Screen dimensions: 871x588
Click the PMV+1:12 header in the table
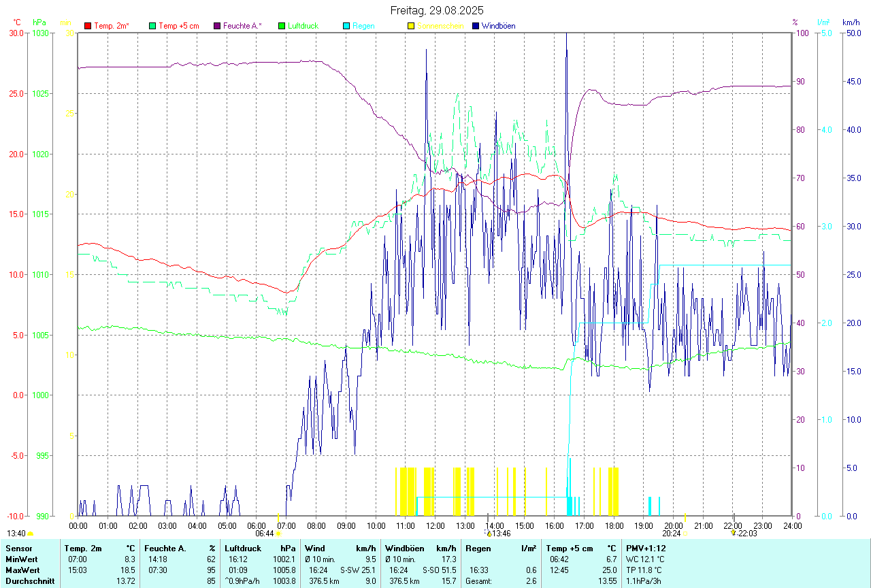point(646,548)
